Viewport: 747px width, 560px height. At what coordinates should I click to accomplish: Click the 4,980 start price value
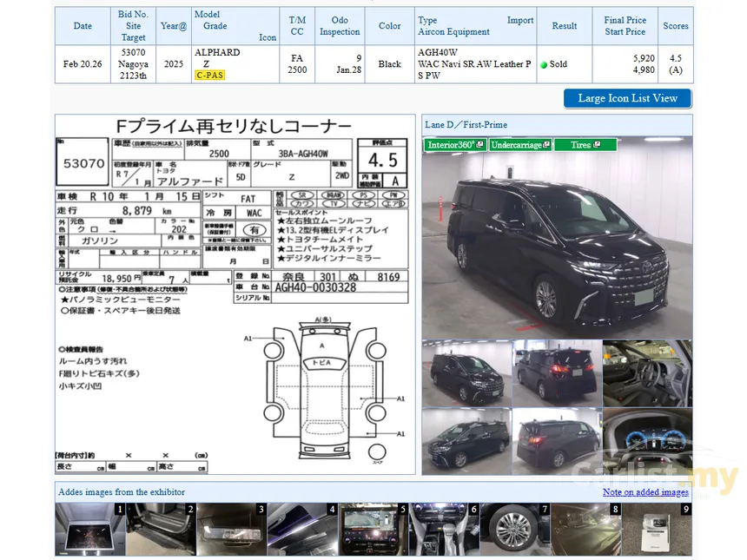pos(644,70)
